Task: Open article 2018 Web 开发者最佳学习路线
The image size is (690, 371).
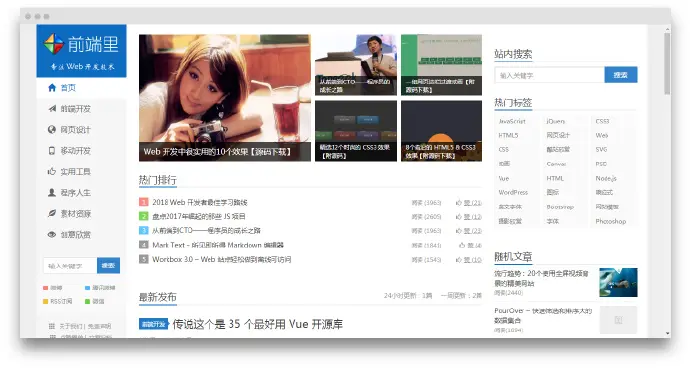Action: [200, 202]
